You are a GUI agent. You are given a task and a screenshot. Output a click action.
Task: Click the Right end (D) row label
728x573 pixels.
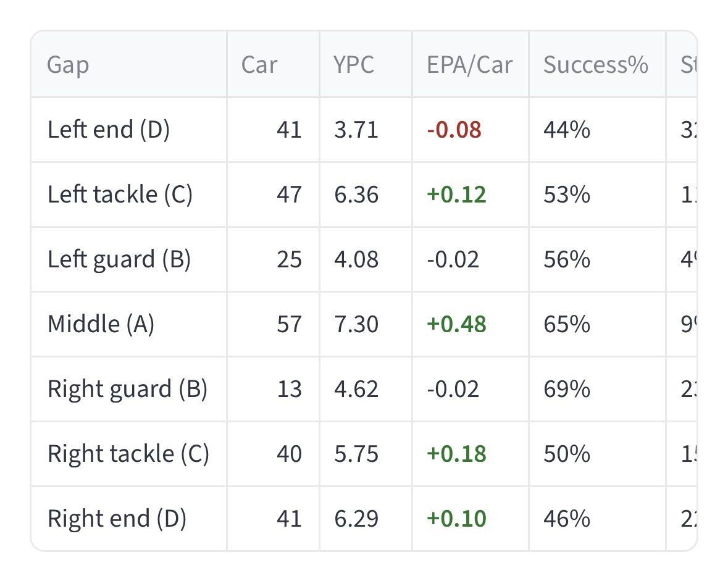tap(117, 519)
